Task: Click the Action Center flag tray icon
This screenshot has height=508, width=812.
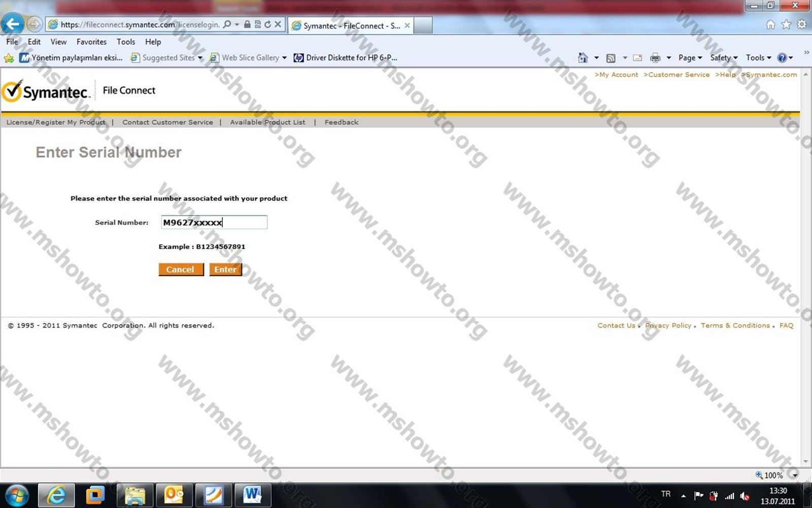Action: coord(698,496)
